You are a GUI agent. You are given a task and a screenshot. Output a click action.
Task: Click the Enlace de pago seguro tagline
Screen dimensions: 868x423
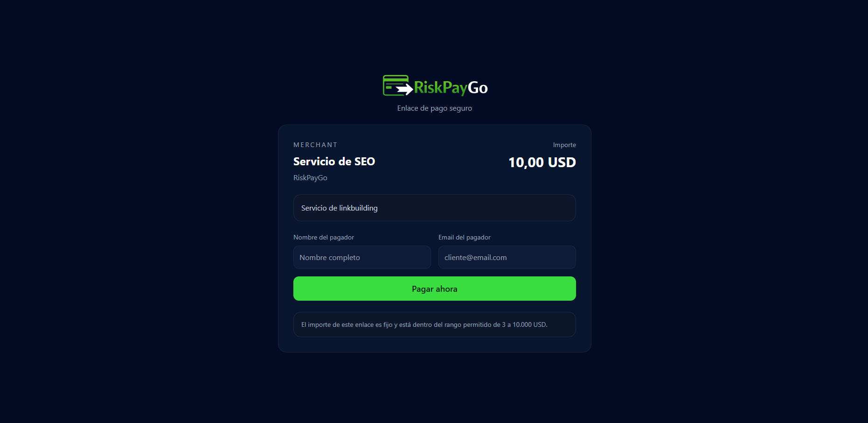pos(435,108)
